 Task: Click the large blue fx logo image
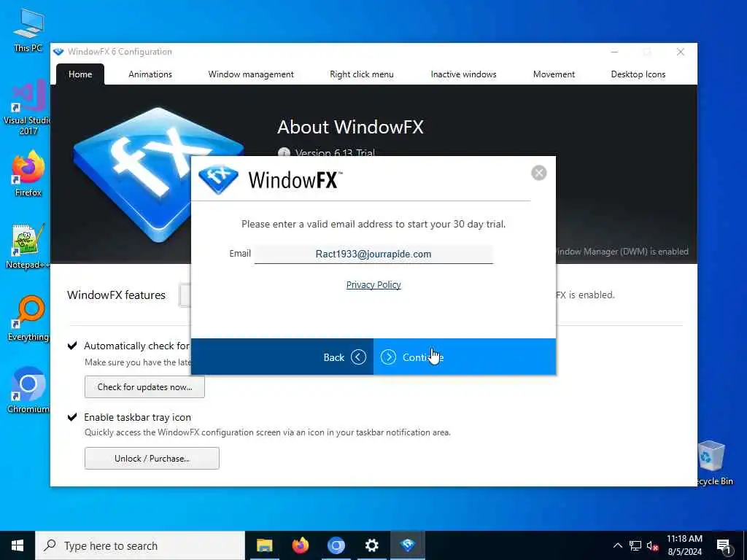(x=160, y=174)
